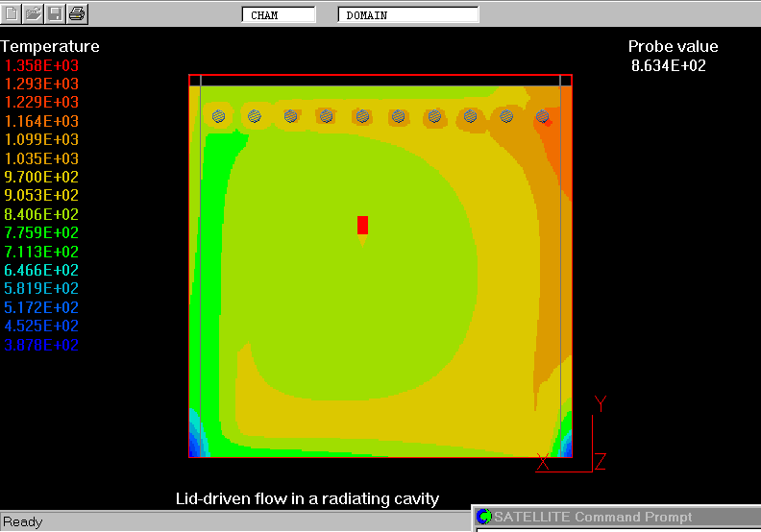
Task: Select the leftmost sphere in the heater row
Action: (219, 116)
